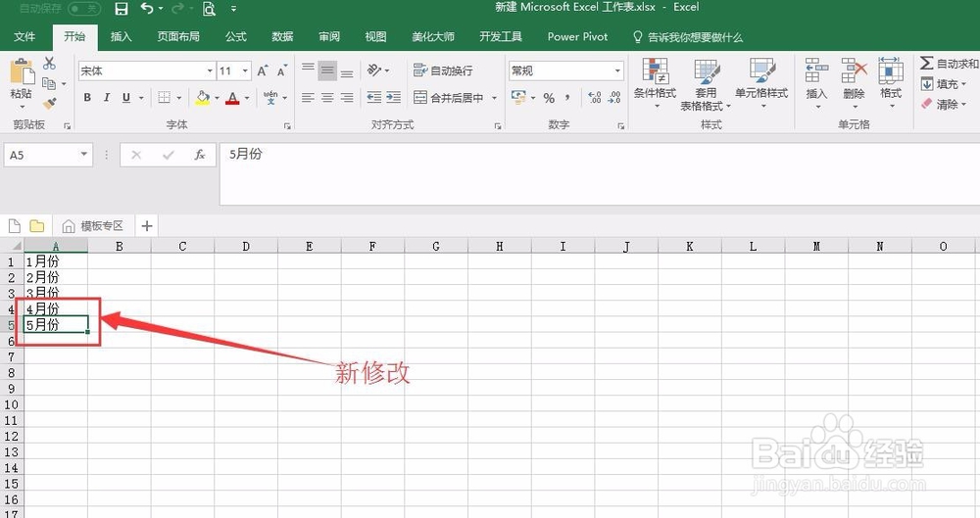Apply the red font color A
Image resolution: width=980 pixels, height=518 pixels.
pyautogui.click(x=232, y=98)
